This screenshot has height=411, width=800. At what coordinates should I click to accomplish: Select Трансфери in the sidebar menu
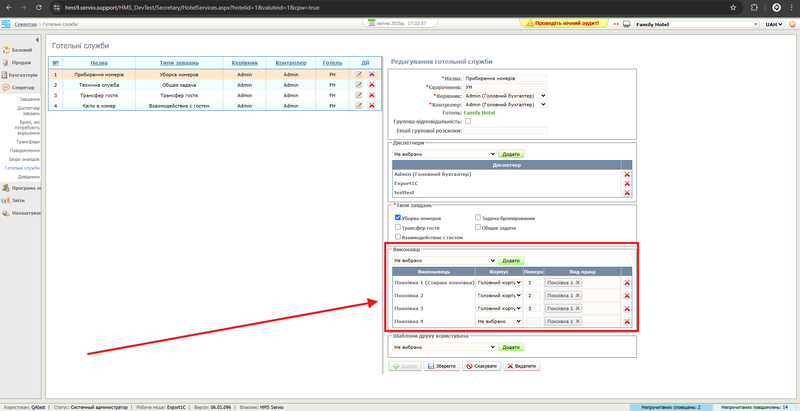[x=27, y=142]
